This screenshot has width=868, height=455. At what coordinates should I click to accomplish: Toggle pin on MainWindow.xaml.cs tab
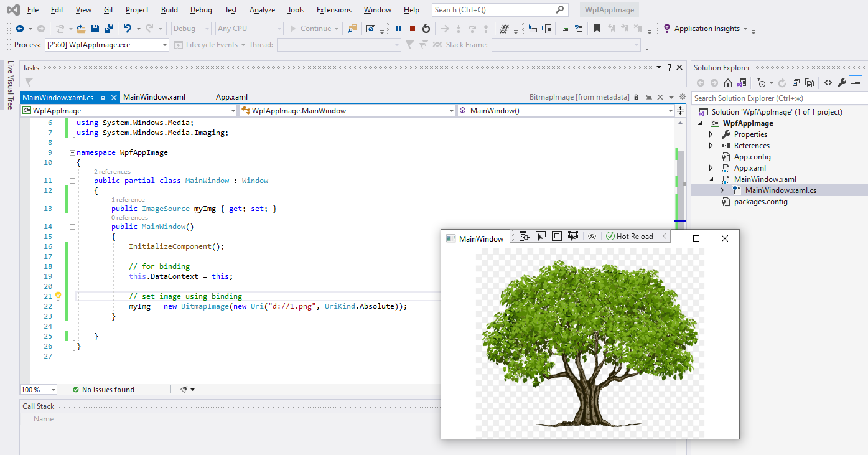point(102,98)
